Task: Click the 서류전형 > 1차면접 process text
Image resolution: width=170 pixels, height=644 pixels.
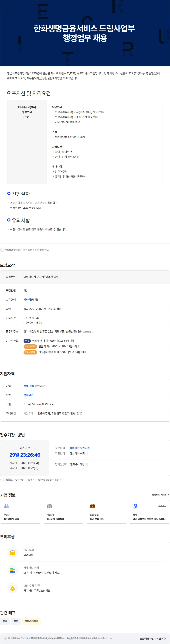Action: point(34,203)
